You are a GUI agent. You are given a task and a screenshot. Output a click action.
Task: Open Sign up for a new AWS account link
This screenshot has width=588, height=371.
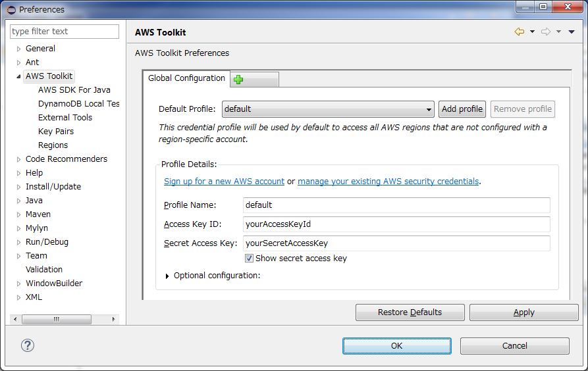(224, 182)
